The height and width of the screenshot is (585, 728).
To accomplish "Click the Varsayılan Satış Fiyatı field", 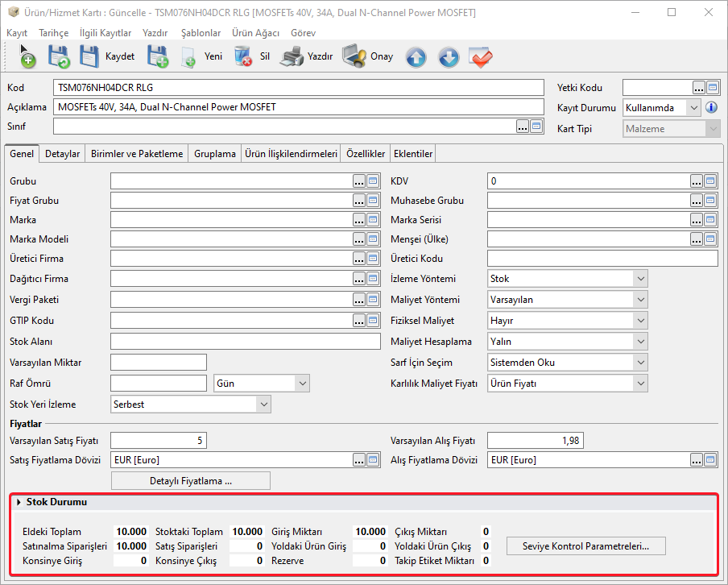I will pyautogui.click(x=158, y=440).
